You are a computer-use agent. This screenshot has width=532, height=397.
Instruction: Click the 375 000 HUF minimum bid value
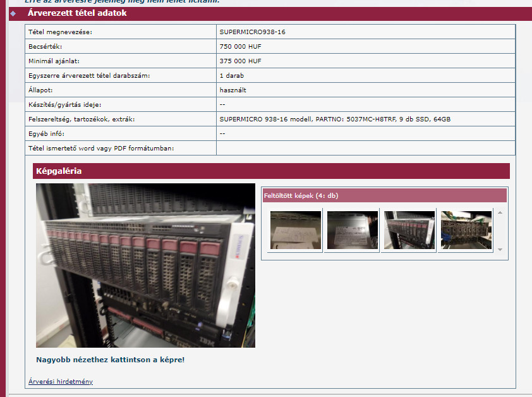click(240, 61)
